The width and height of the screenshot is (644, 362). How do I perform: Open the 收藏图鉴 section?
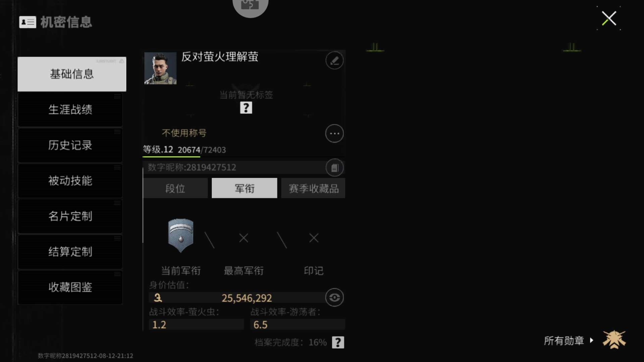point(70,287)
